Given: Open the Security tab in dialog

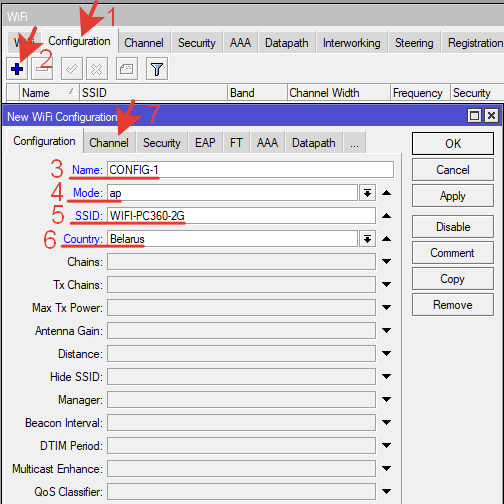Looking at the screenshot, I should coord(162,143).
